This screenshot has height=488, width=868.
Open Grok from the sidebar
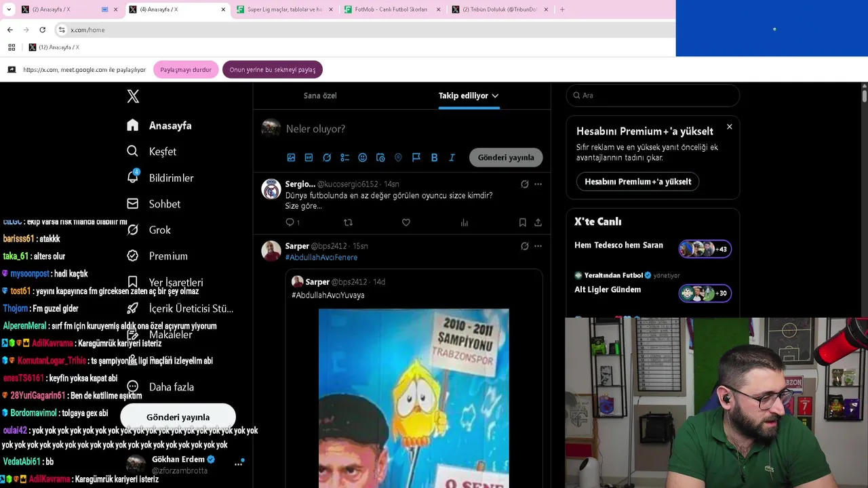coord(149,230)
